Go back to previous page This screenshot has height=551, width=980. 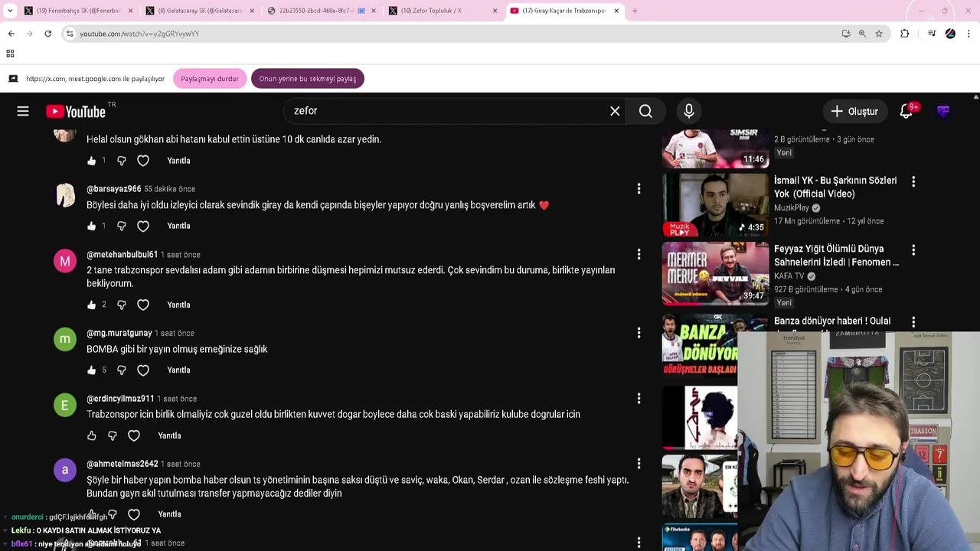pos(11,34)
